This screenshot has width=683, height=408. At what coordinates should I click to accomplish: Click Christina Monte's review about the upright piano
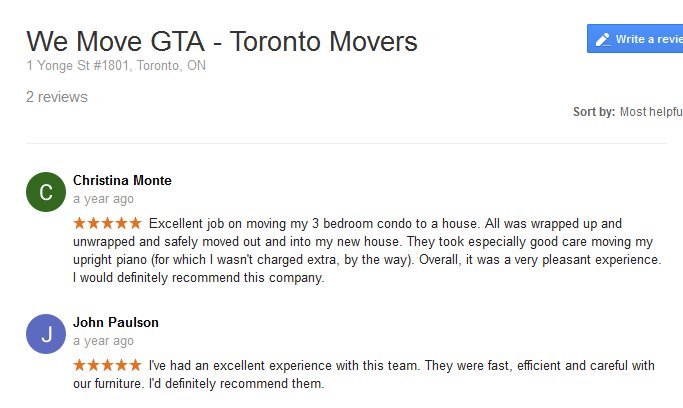(x=365, y=251)
